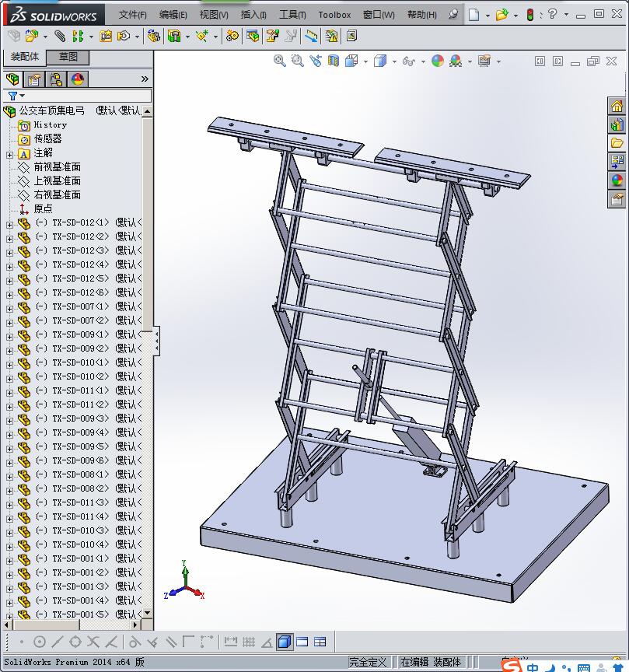Open the DisplayManager colored ball tab
This screenshot has height=672, width=629.
78,79
